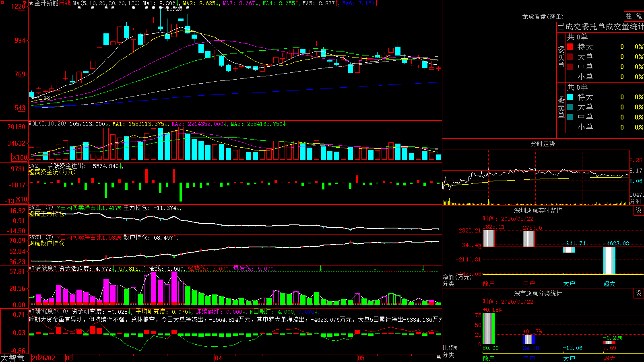Click the cyan 特大 sell-order color square

tap(570, 97)
